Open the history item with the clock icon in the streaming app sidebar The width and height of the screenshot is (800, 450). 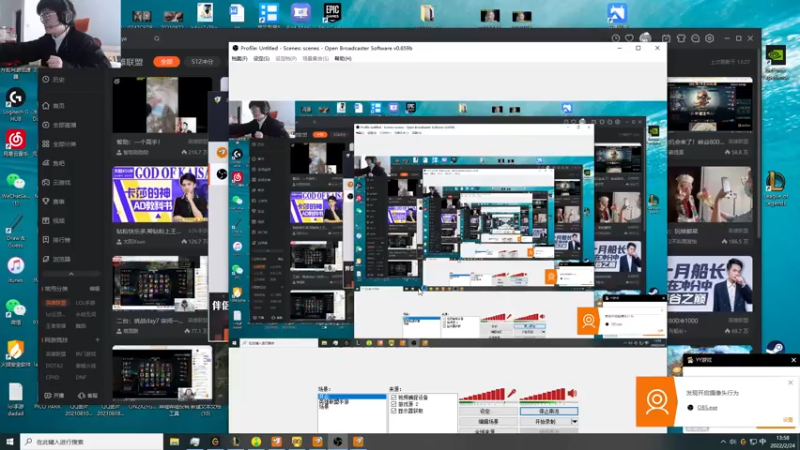[54, 80]
